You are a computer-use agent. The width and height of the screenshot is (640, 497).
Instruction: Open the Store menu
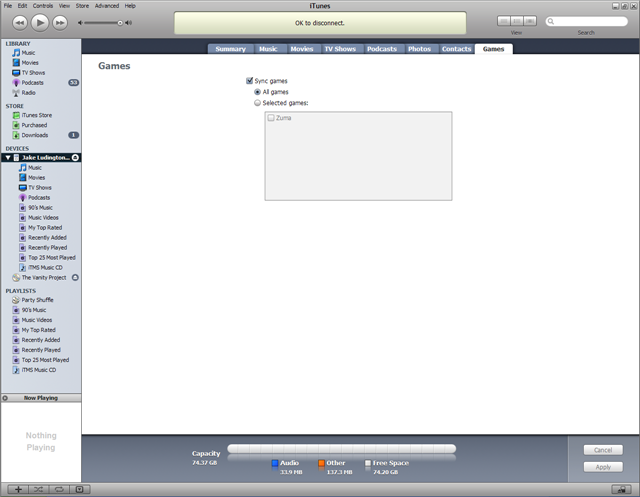tap(82, 6)
